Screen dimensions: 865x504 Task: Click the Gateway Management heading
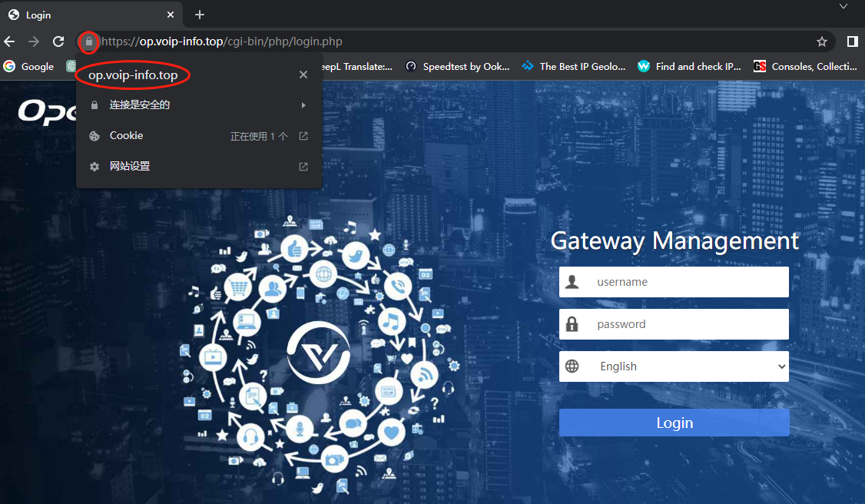pyautogui.click(x=674, y=241)
